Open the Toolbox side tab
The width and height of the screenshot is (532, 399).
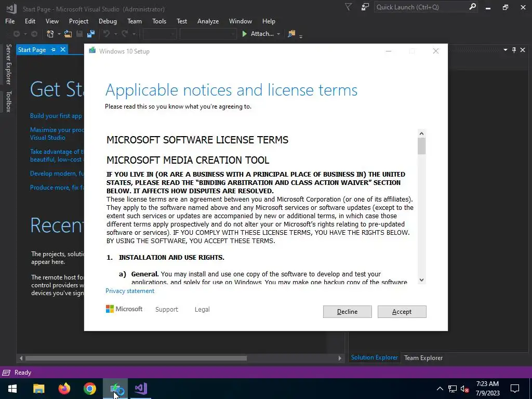8,101
